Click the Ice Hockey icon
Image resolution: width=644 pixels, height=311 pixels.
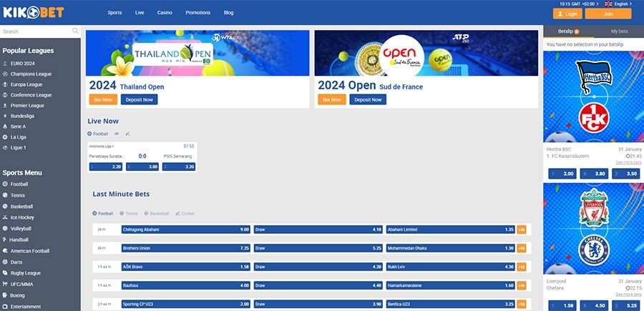pos(5,217)
